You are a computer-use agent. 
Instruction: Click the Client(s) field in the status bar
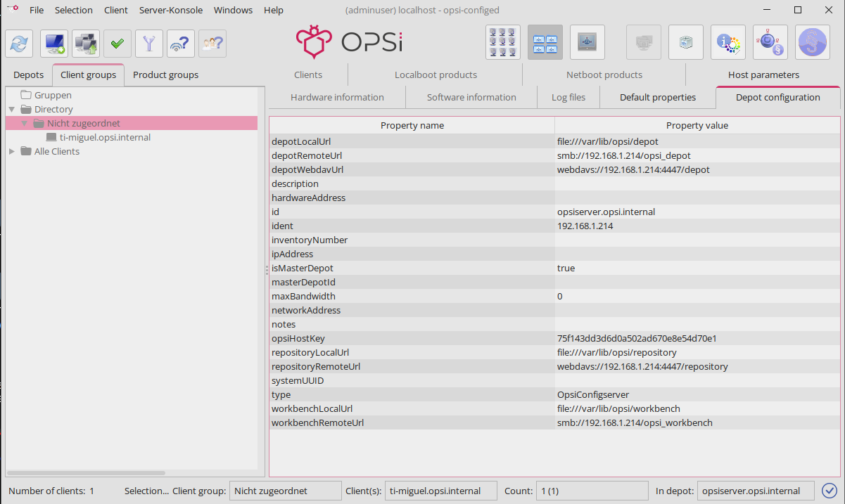click(x=440, y=491)
